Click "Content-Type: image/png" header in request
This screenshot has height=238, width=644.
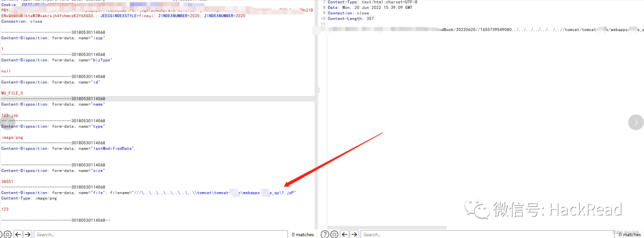point(29,199)
